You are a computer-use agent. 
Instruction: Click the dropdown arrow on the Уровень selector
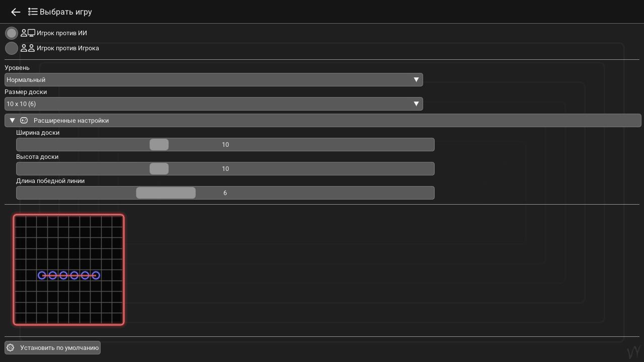tap(417, 79)
